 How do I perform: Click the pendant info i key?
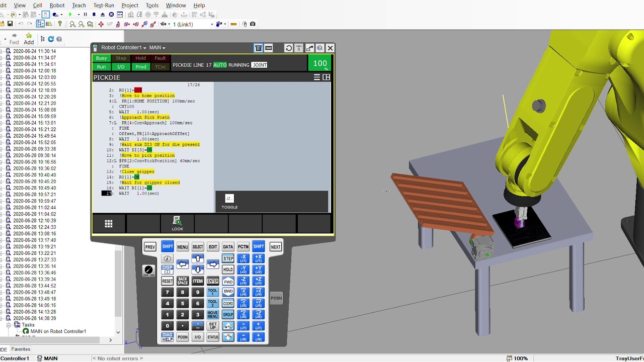click(167, 258)
